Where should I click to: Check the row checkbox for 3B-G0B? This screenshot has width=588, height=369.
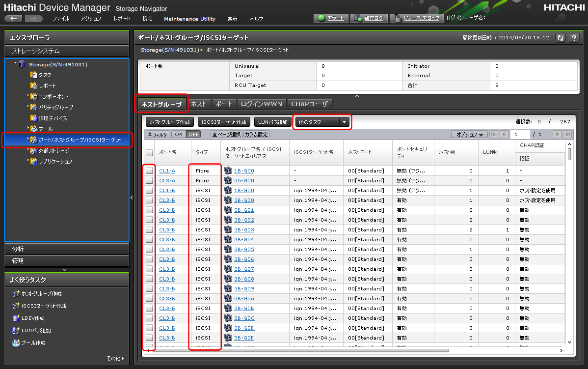tap(149, 308)
